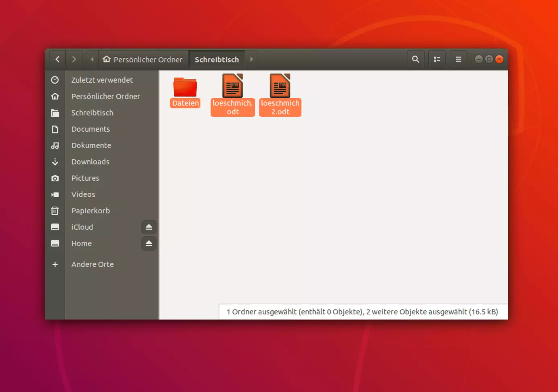The width and height of the screenshot is (558, 392).
Task: Open the Pictures folder from sidebar
Action: click(85, 178)
